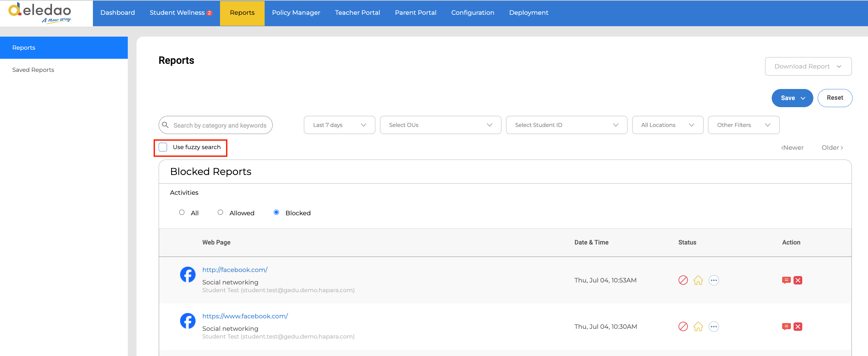This screenshot has width=868, height=356.
Task: Click the red X action in 10:30AM row
Action: point(798,326)
